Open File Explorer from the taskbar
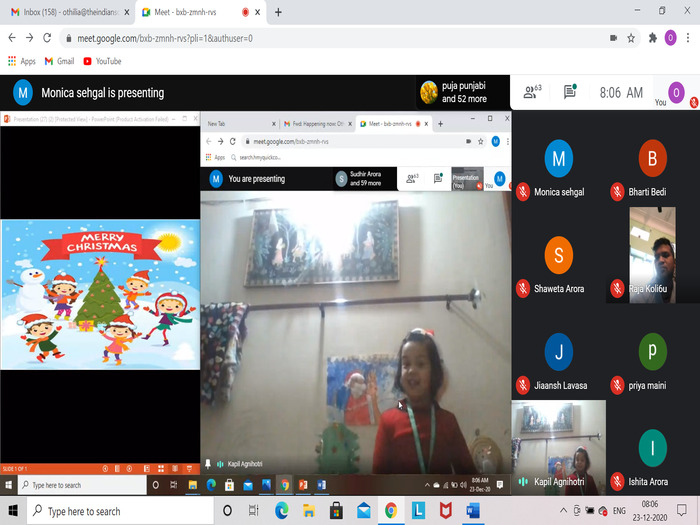 tap(308, 510)
